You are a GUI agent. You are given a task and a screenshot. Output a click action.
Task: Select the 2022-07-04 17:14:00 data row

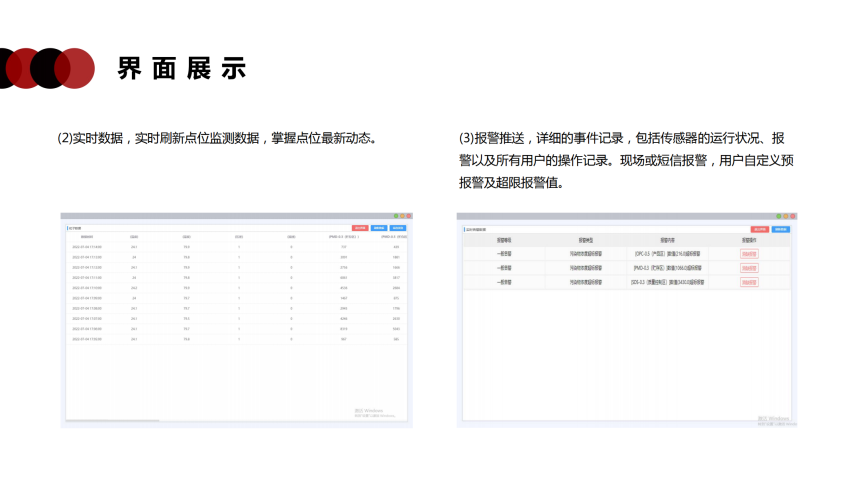click(x=236, y=247)
